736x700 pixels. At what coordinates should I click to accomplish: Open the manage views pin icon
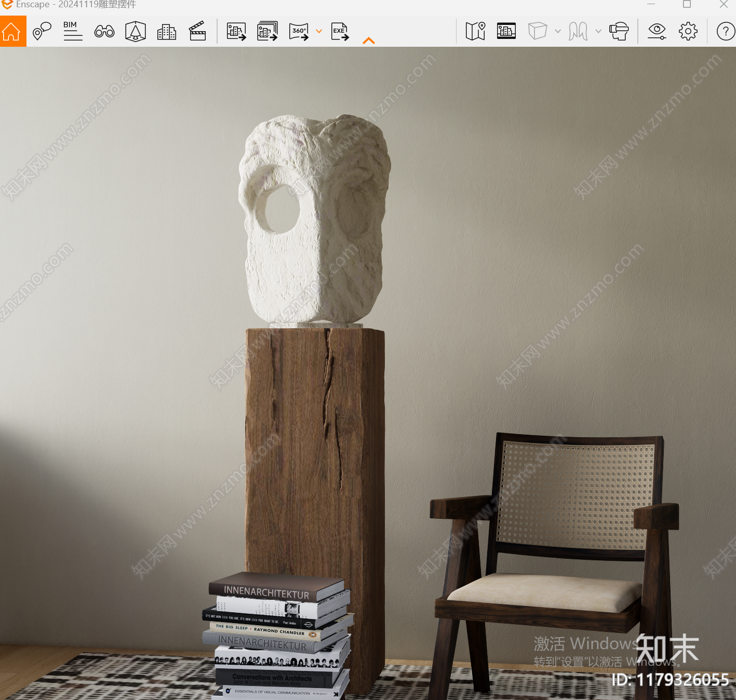point(42,31)
